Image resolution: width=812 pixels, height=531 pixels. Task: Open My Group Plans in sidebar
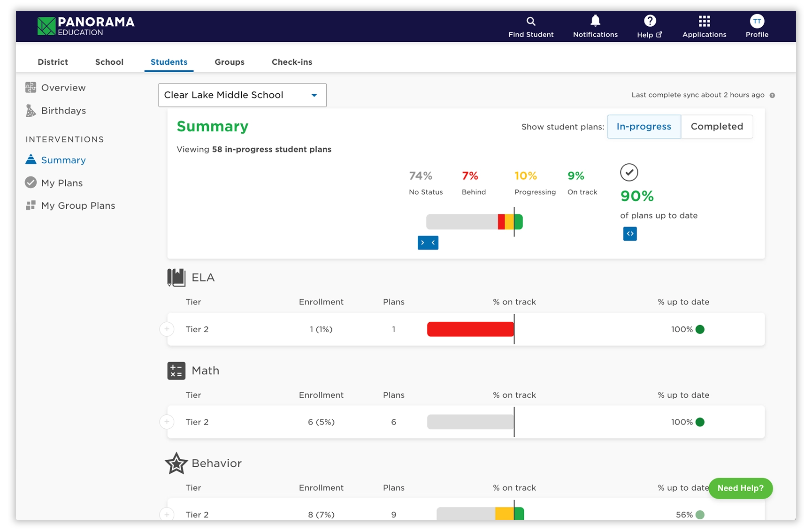(x=78, y=205)
